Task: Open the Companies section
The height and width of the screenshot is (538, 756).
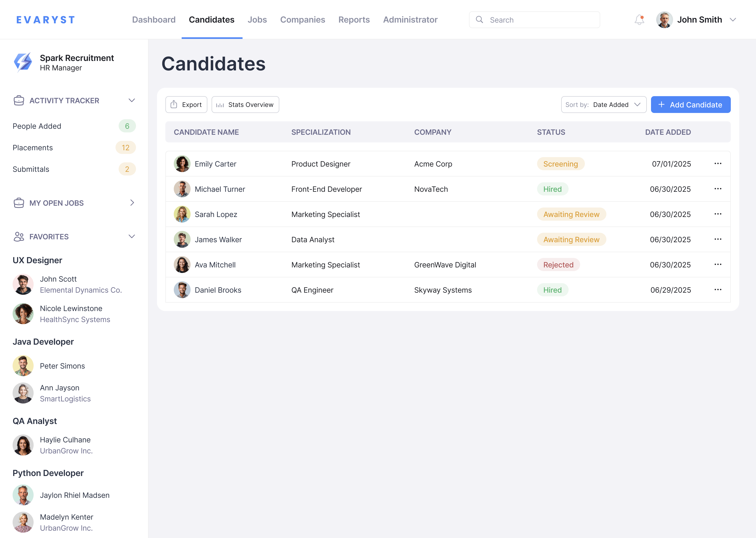Action: [303, 19]
